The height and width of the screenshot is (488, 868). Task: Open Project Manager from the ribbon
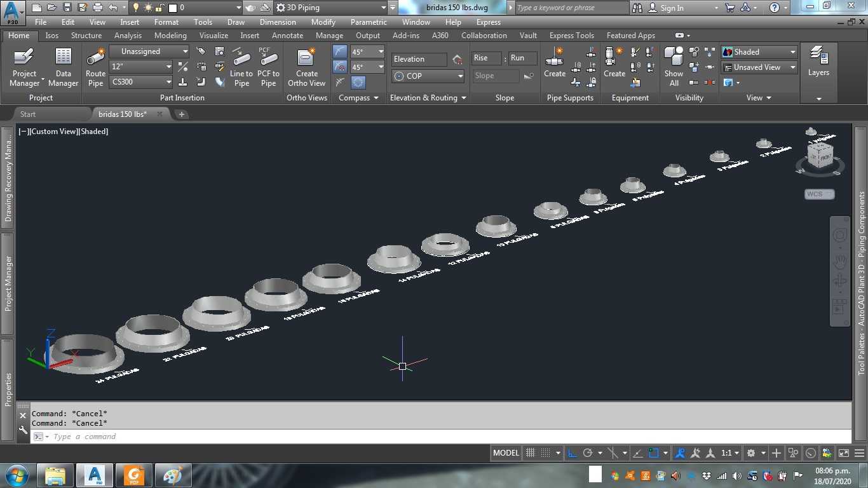coord(24,67)
